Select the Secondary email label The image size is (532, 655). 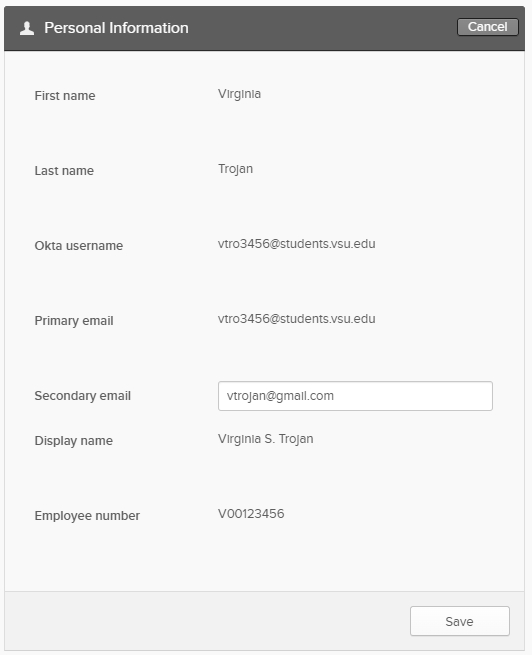[83, 396]
